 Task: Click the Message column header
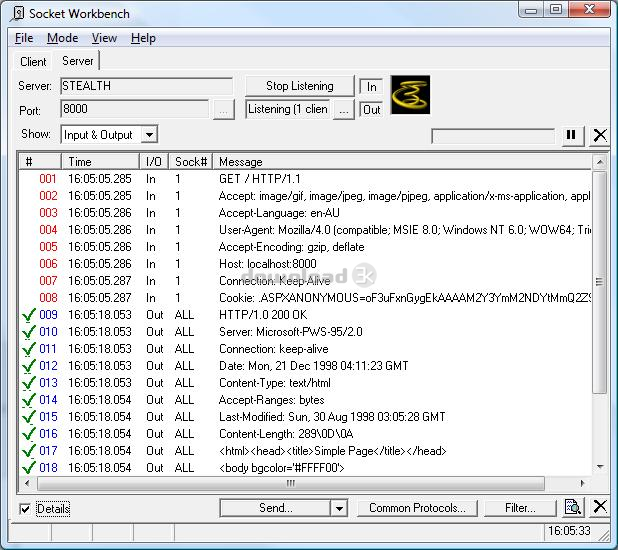point(402,162)
